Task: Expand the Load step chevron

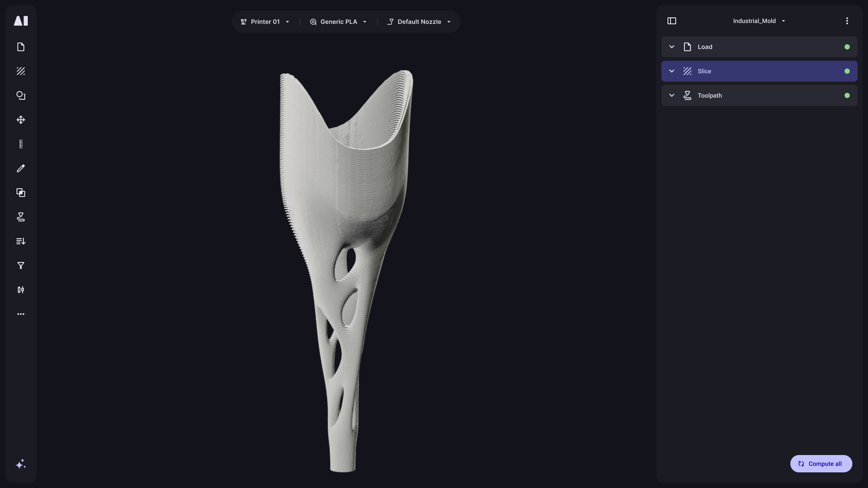Action: coord(672,47)
